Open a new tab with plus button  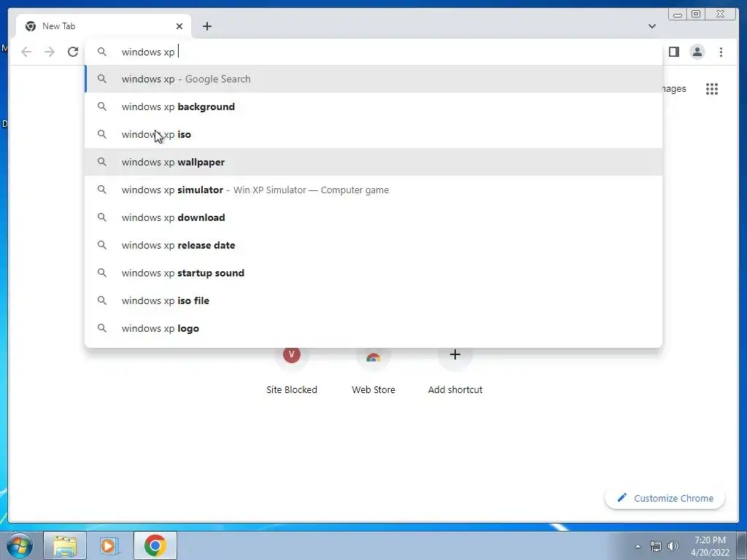click(206, 26)
